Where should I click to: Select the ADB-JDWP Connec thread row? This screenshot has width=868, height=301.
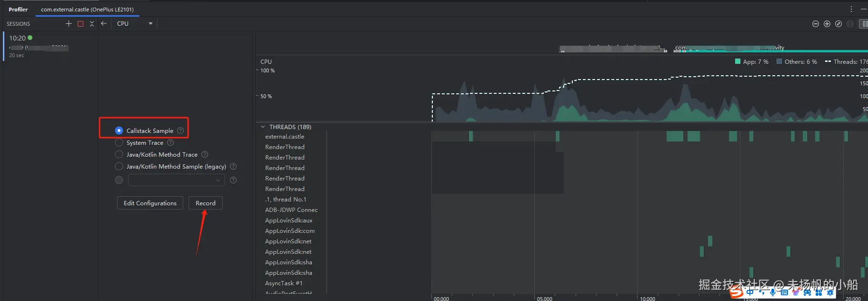291,210
